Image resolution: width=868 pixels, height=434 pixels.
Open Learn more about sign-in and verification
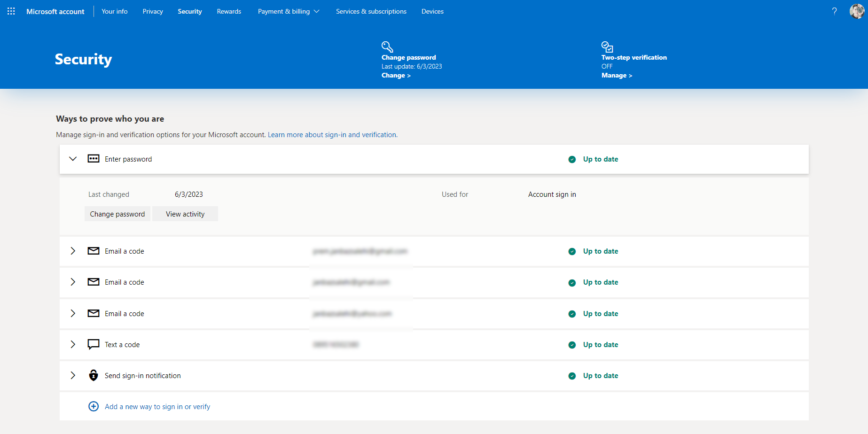(x=332, y=135)
